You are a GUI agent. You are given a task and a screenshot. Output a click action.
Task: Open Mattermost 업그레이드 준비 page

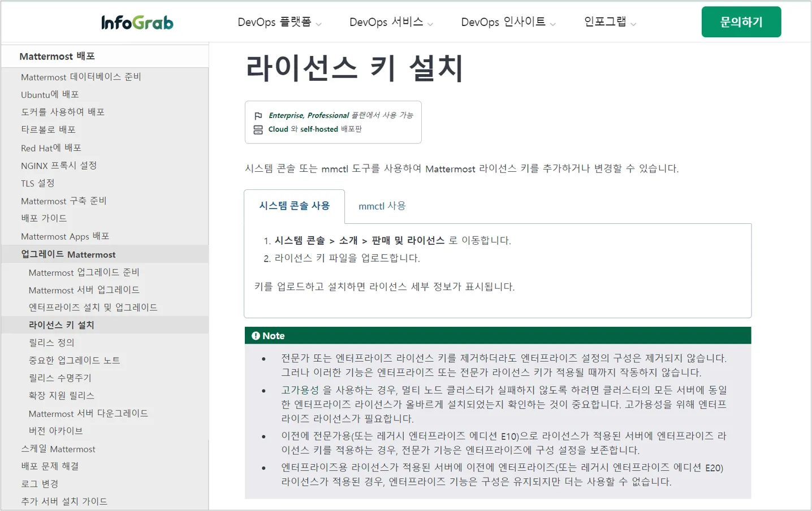point(84,272)
